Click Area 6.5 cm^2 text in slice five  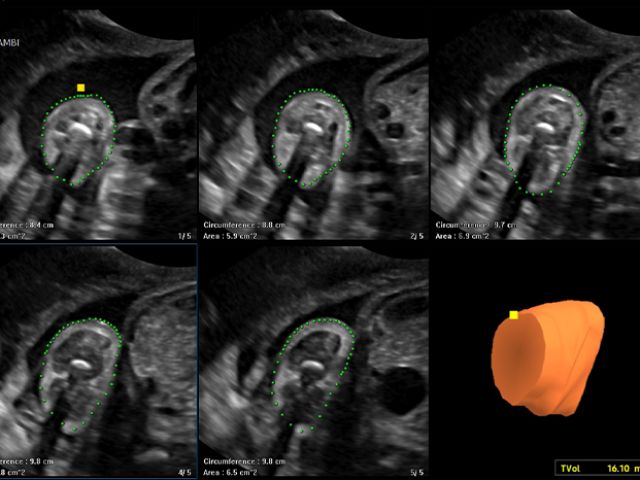(x=233, y=471)
